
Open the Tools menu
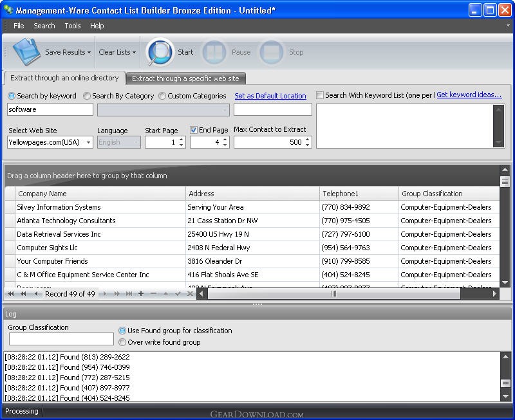coord(73,26)
